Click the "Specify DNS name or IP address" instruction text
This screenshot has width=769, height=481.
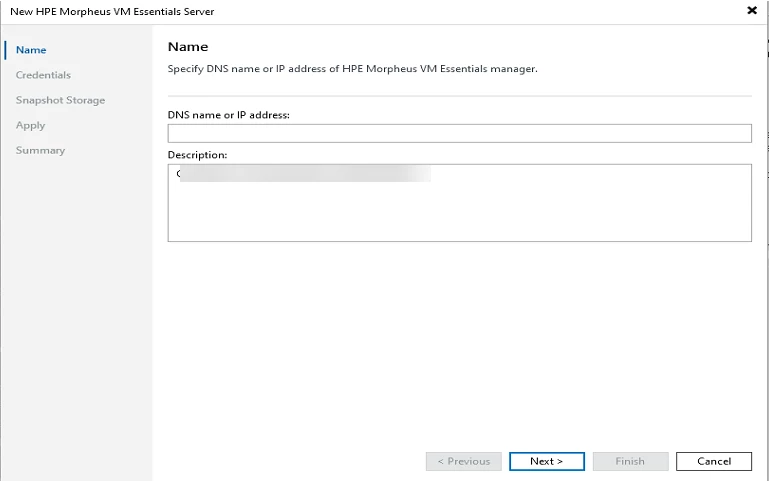click(x=353, y=69)
